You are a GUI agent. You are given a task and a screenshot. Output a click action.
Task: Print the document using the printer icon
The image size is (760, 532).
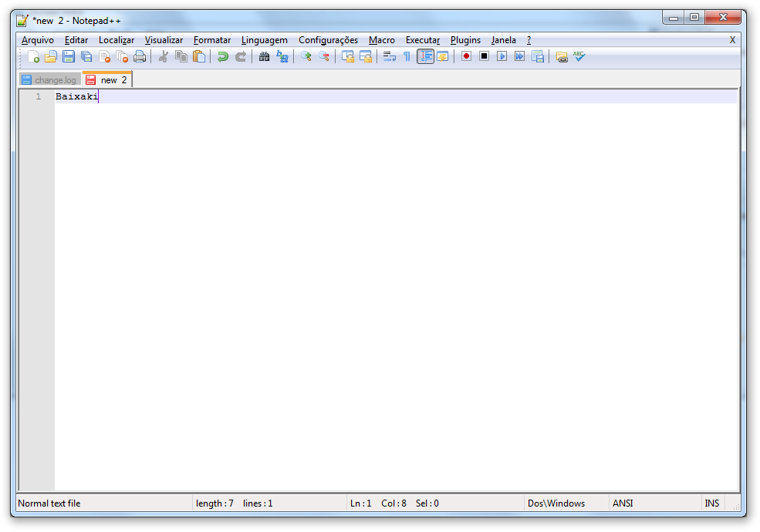pos(140,57)
